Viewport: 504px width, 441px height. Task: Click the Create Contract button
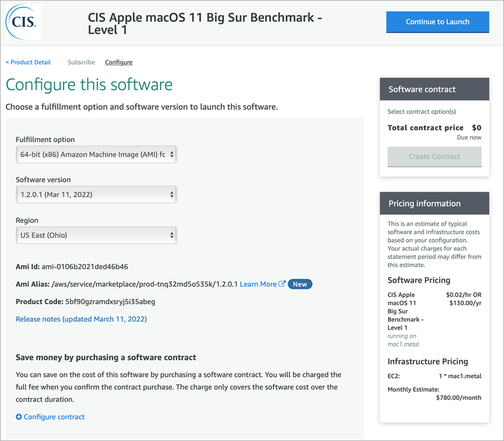click(x=434, y=157)
